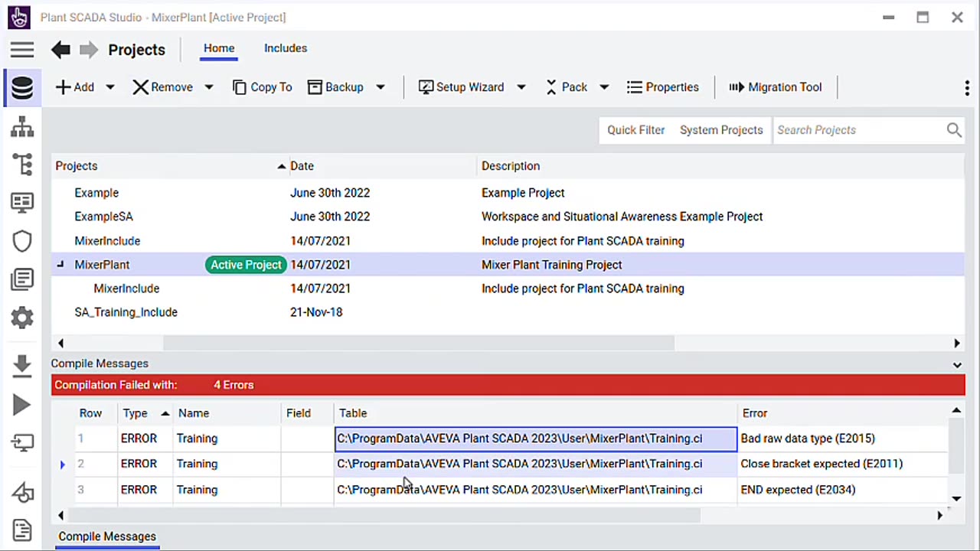The image size is (980, 551).
Task: Select compile message row number 1
Action: coord(80,439)
